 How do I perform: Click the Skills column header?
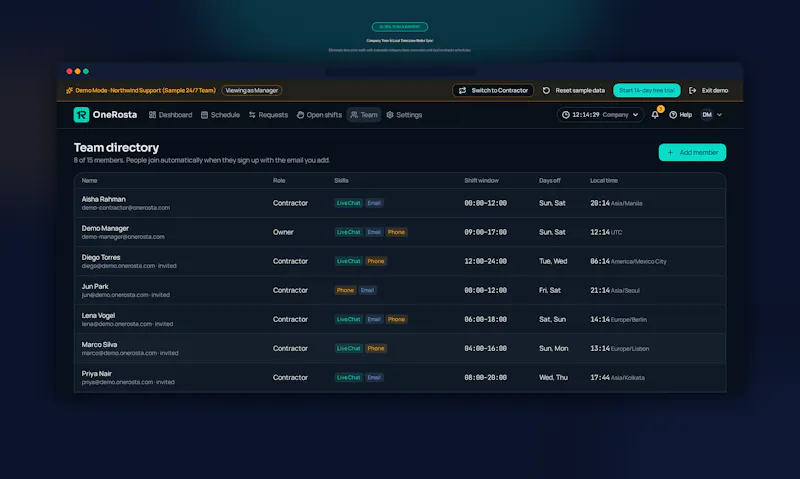point(341,181)
